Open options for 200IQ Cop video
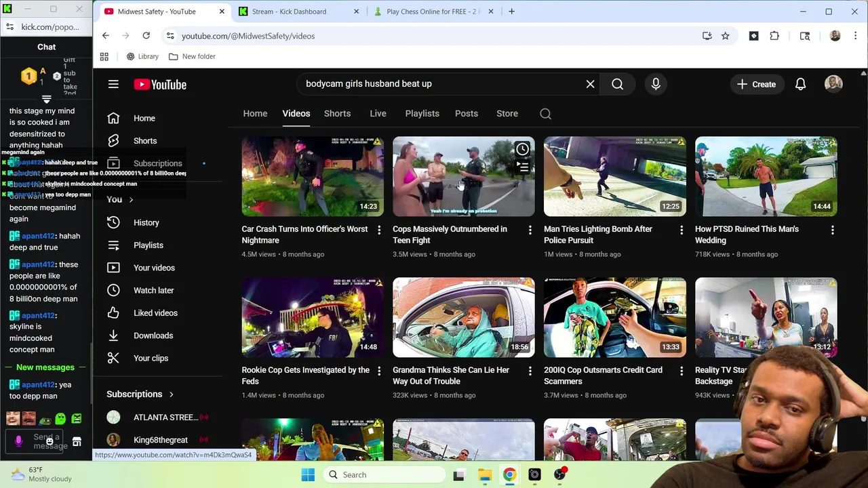 point(682,371)
